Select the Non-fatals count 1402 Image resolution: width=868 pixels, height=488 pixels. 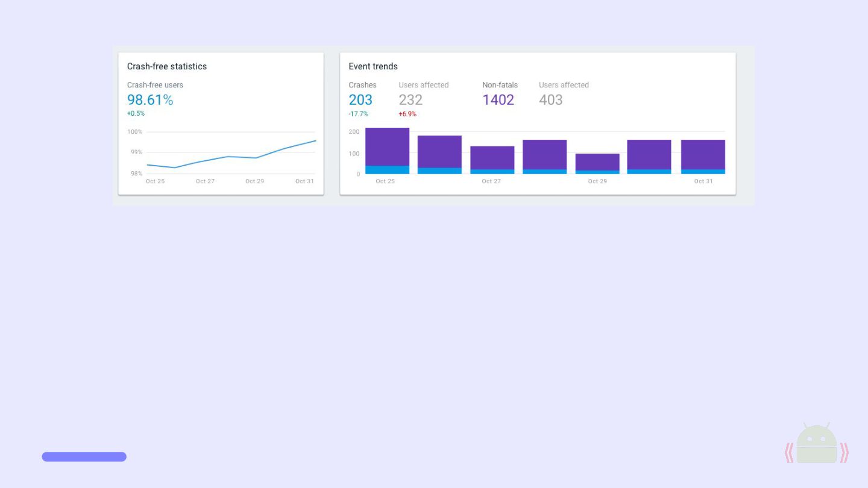pos(498,100)
